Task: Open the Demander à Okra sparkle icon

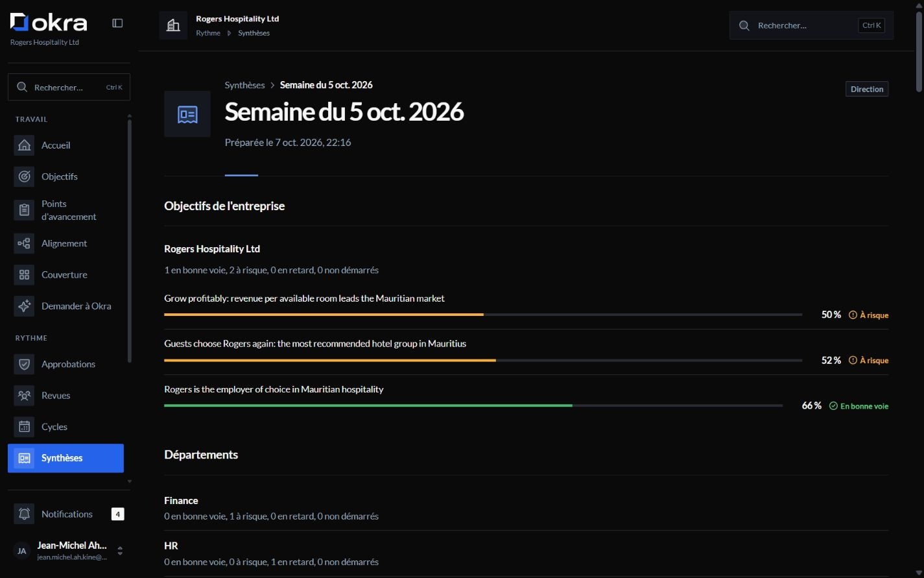Action: click(x=24, y=306)
